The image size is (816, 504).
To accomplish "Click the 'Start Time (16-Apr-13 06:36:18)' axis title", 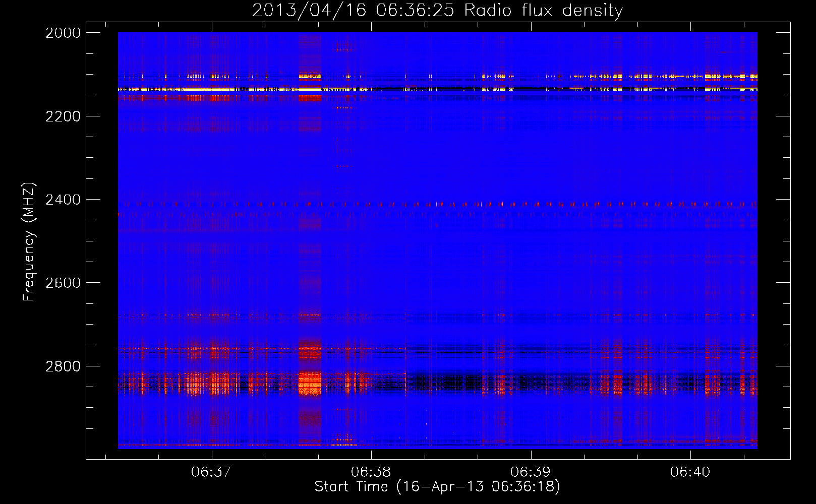I will coord(438,487).
